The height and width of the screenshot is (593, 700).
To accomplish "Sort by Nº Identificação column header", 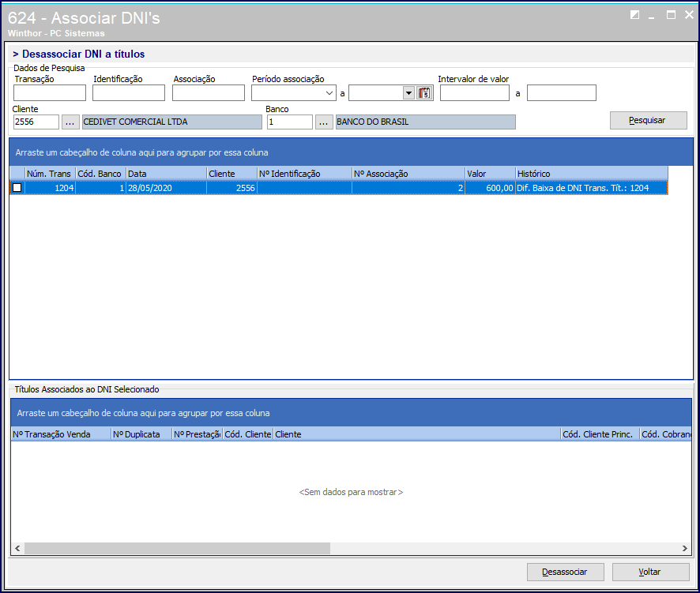I will tap(304, 174).
